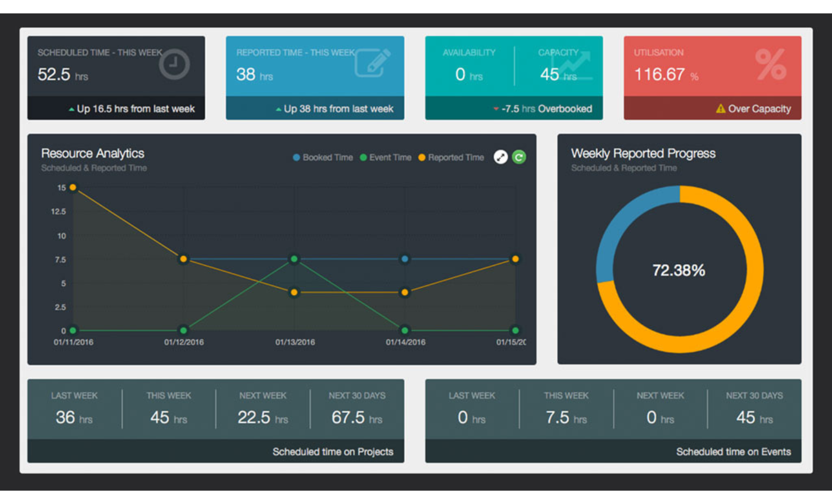Click the Resource Analytics title
The image size is (832, 504).
pyautogui.click(x=93, y=153)
